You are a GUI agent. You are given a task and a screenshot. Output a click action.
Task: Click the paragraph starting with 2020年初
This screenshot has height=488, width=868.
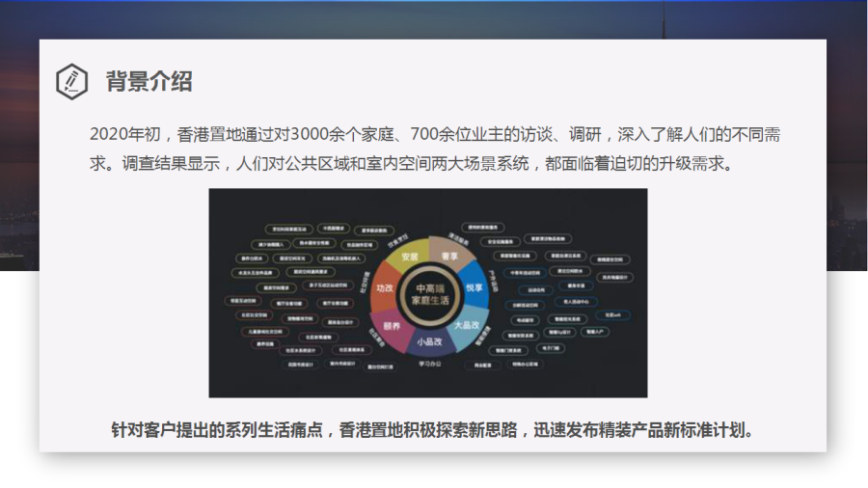[x=435, y=149]
